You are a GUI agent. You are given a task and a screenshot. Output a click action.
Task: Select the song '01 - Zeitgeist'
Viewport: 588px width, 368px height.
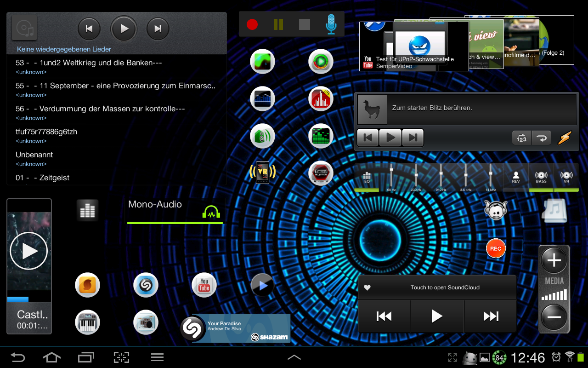click(117, 178)
